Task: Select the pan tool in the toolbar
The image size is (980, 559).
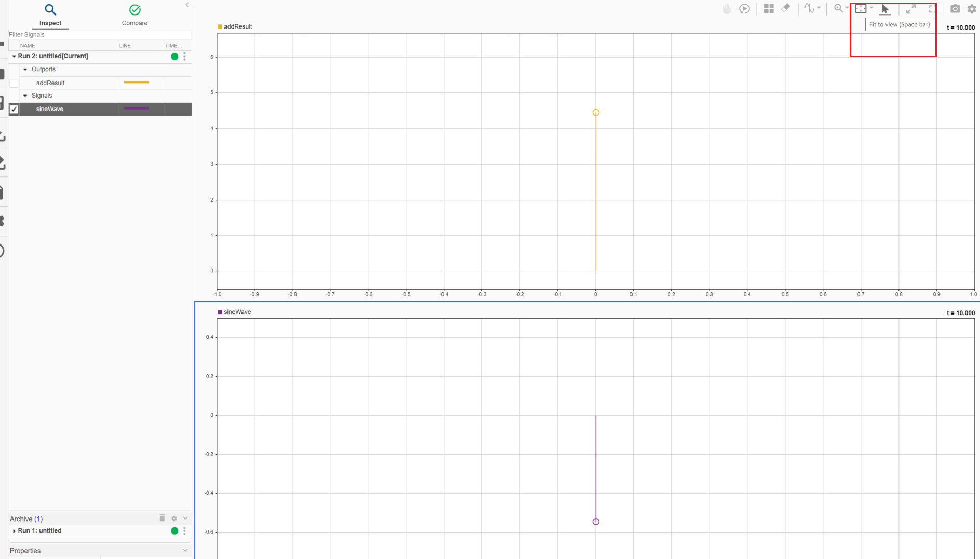Action: tap(727, 8)
